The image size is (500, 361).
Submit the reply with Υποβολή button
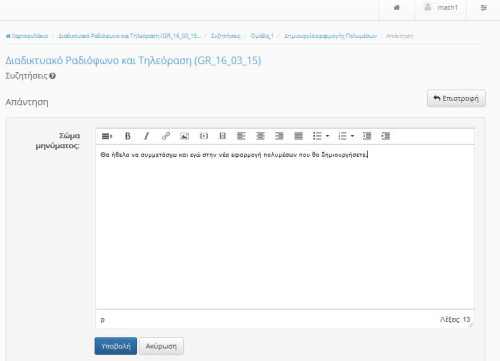pyautogui.click(x=116, y=346)
